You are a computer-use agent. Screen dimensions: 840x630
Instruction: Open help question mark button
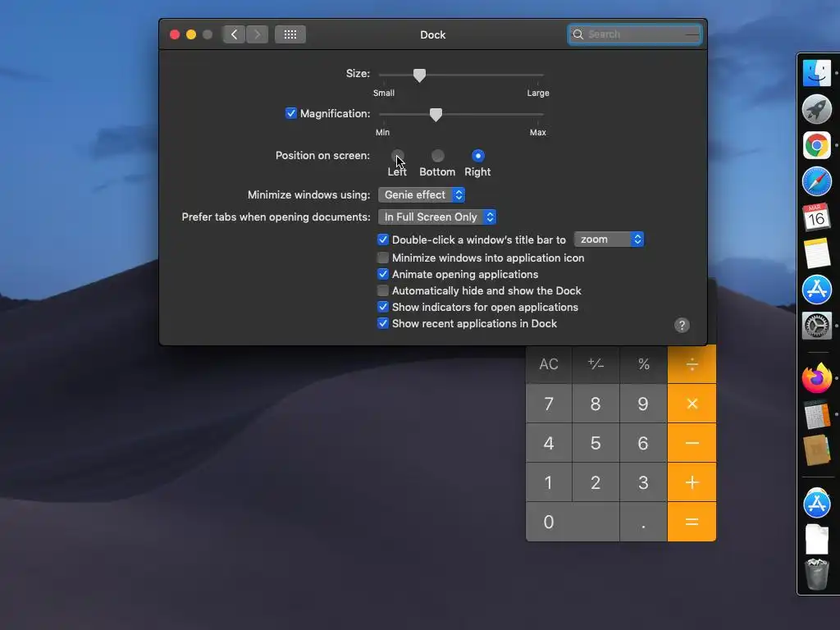coord(682,325)
